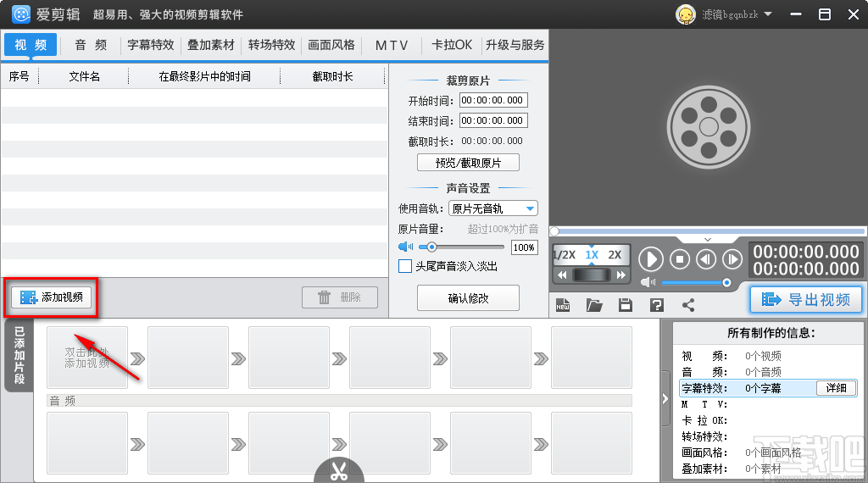Click the 导出视频 button
The width and height of the screenshot is (868, 483).
(806, 299)
